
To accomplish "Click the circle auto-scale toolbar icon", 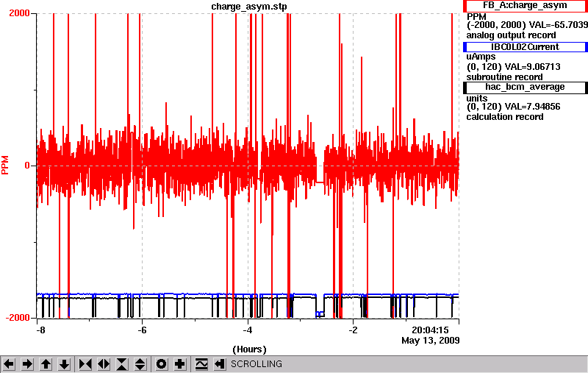I will pyautogui.click(x=161, y=364).
